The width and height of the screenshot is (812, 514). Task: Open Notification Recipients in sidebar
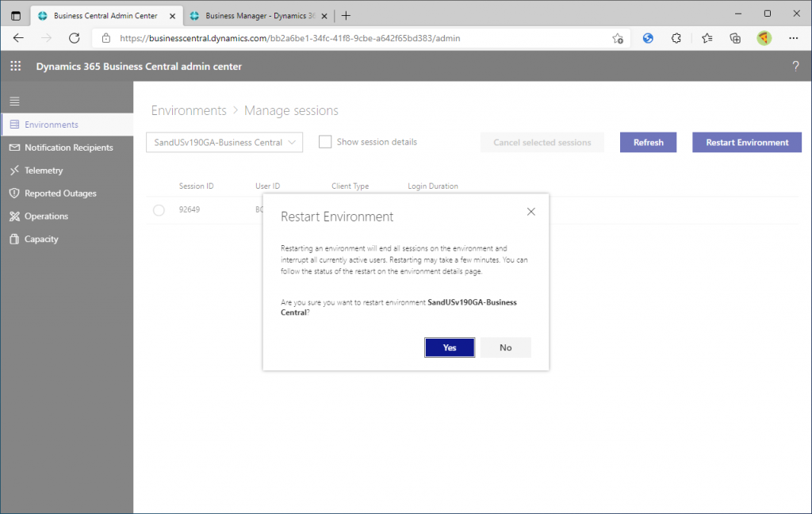[67, 148]
